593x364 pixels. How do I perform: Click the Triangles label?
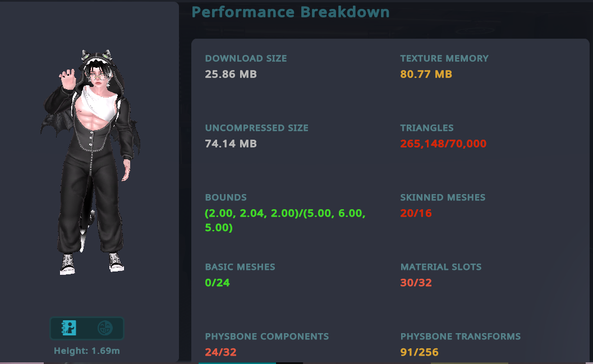[426, 128]
